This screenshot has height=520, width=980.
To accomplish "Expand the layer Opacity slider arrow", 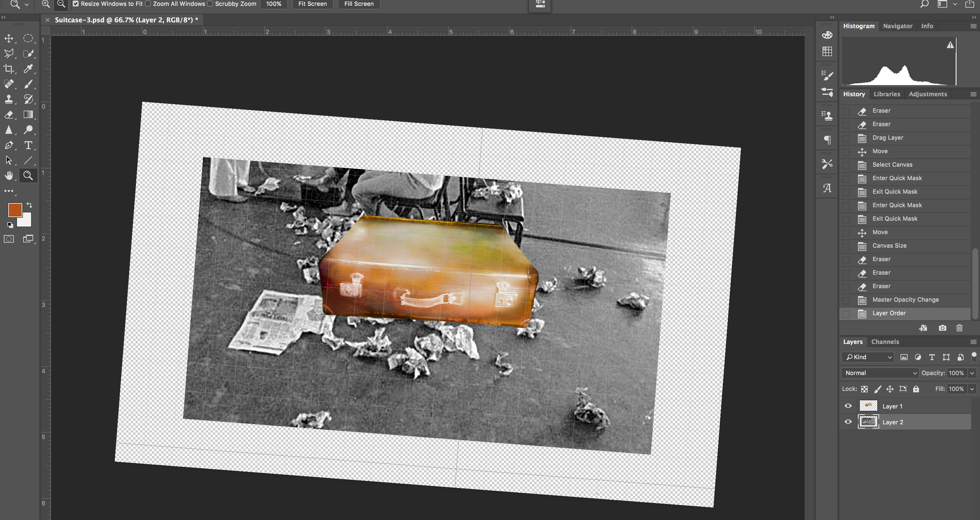I will [972, 373].
